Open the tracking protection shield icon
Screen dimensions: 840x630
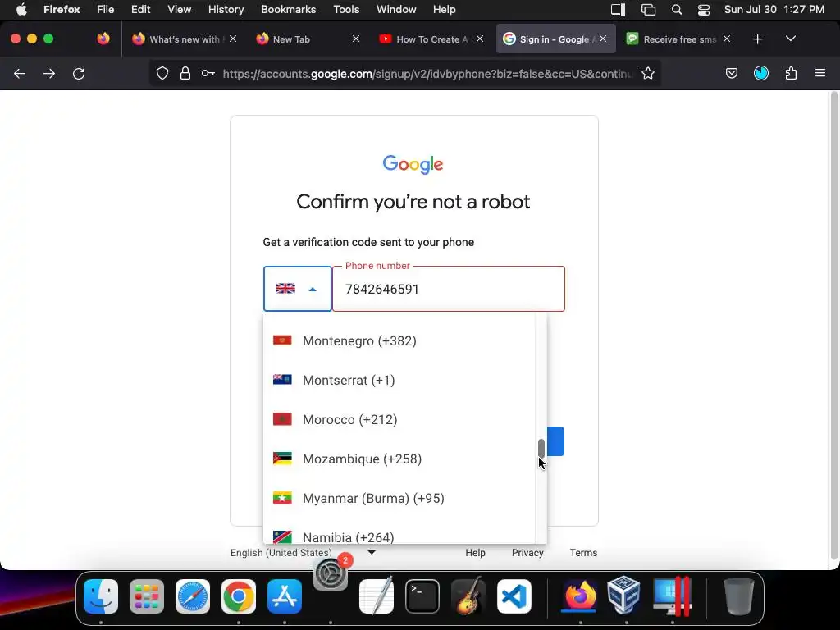click(162, 73)
